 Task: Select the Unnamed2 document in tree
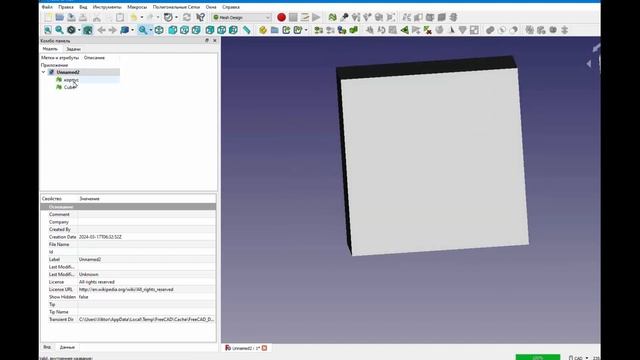(x=68, y=72)
